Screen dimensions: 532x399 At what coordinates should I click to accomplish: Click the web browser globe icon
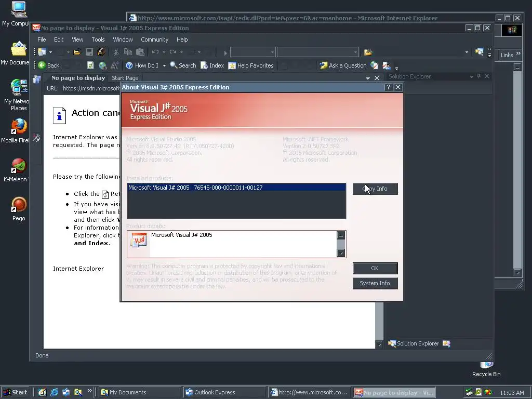(102, 65)
